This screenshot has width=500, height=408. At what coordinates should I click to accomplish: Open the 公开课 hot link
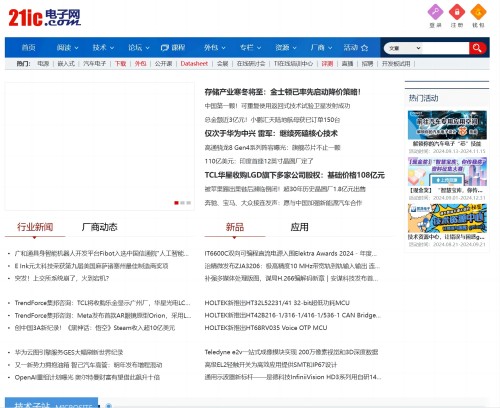pos(163,63)
